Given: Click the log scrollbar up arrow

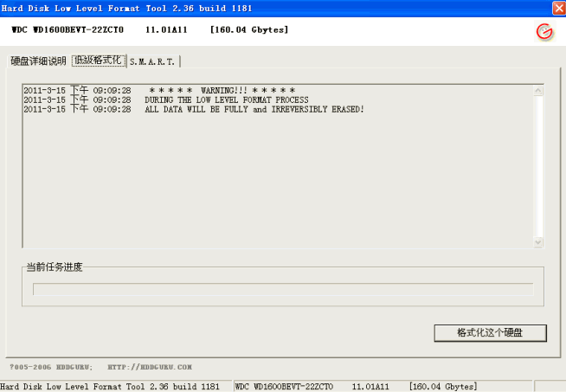Looking at the screenshot, I should (x=539, y=90).
